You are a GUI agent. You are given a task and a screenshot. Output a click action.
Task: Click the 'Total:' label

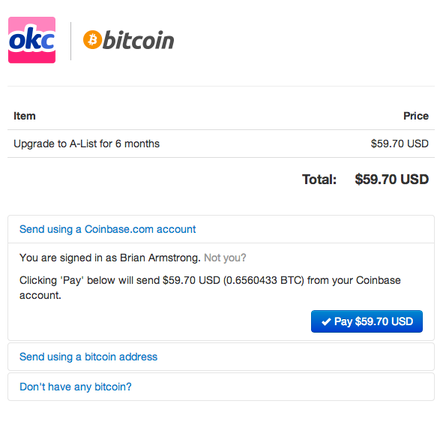point(319,179)
